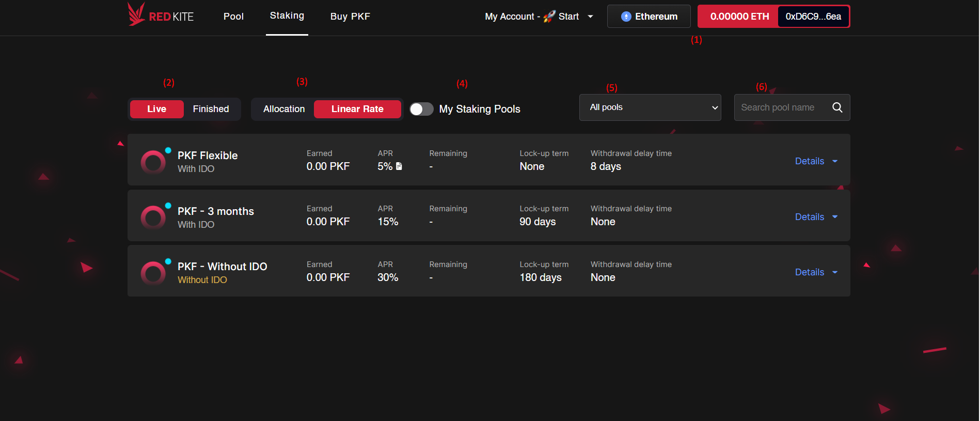The width and height of the screenshot is (980, 421).
Task: Click the search magnifier icon
Action: pyautogui.click(x=837, y=107)
